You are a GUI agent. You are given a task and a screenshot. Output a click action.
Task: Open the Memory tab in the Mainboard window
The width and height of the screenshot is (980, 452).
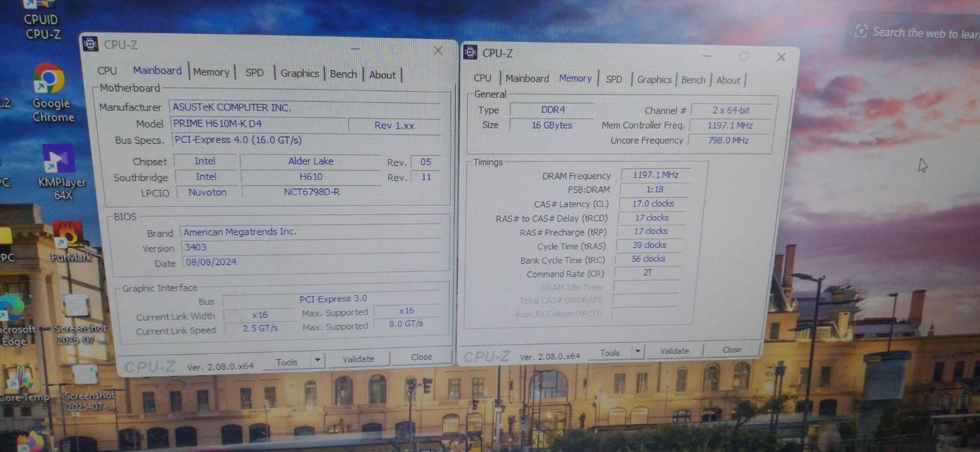click(211, 72)
